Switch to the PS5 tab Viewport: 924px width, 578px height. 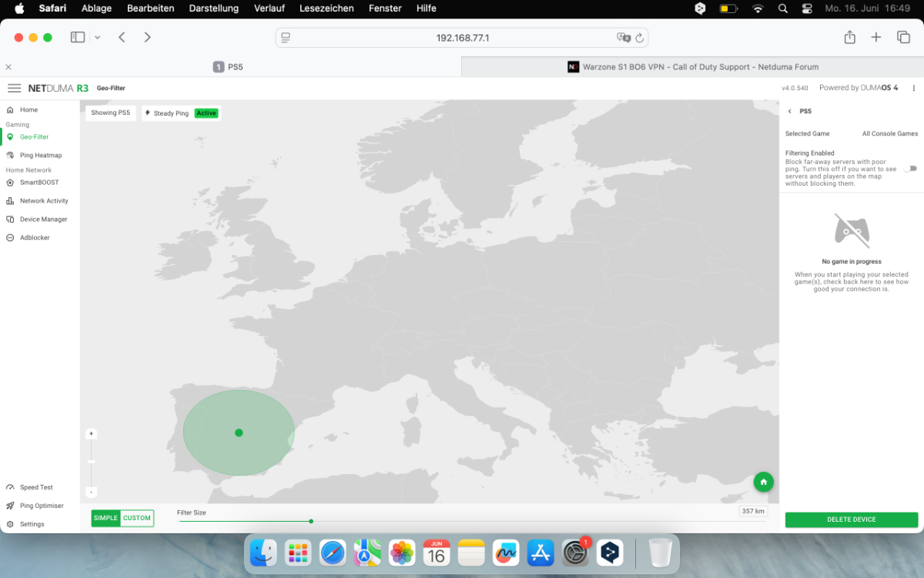(x=230, y=67)
